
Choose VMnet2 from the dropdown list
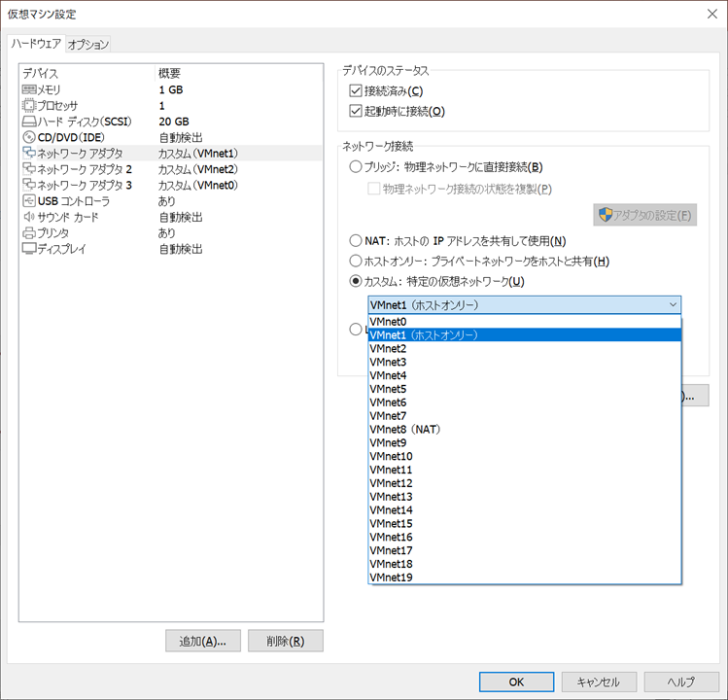click(525, 348)
